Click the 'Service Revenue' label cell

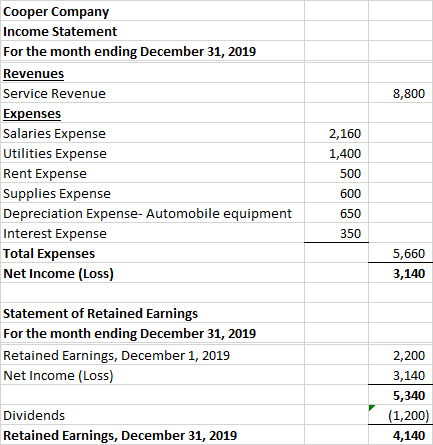152,93
